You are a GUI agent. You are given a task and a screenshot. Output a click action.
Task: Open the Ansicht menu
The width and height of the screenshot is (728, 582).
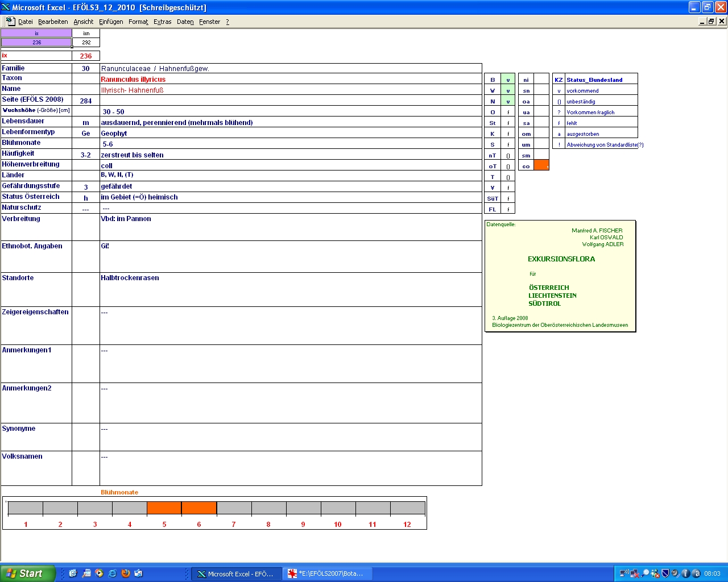tap(84, 22)
